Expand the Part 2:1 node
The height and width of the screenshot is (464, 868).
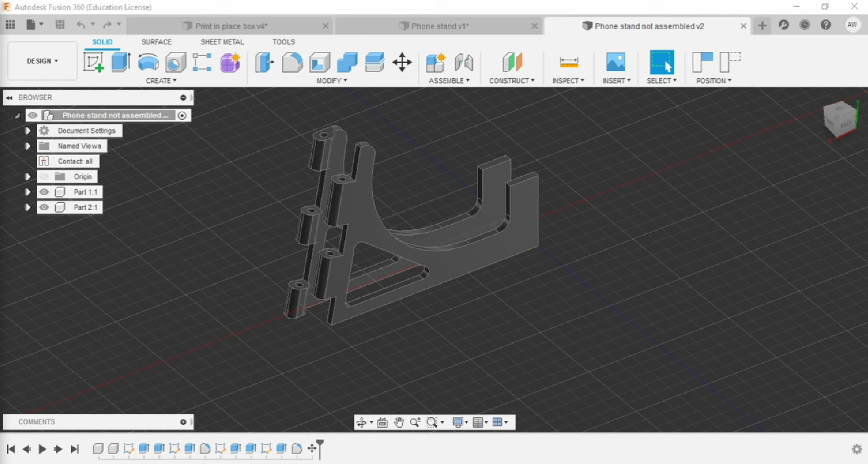pyautogui.click(x=28, y=207)
